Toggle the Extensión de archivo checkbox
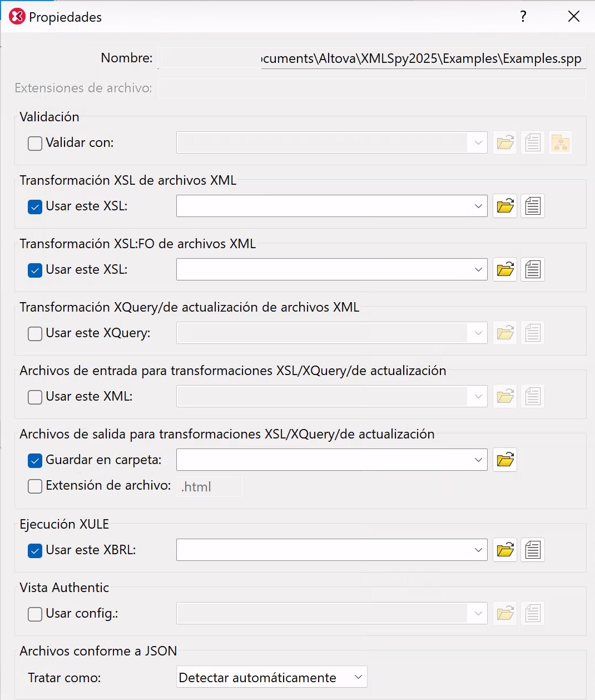Screen dimensions: 595x700 pyautogui.click(x=35, y=486)
